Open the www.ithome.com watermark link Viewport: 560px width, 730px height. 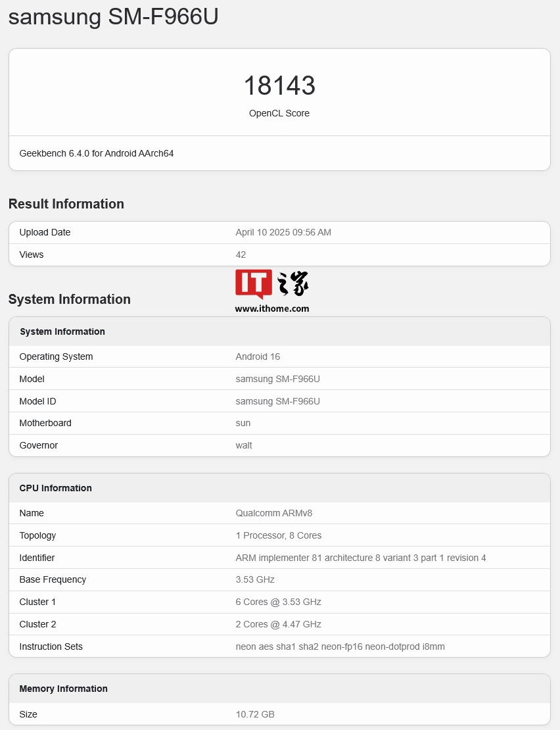click(272, 308)
